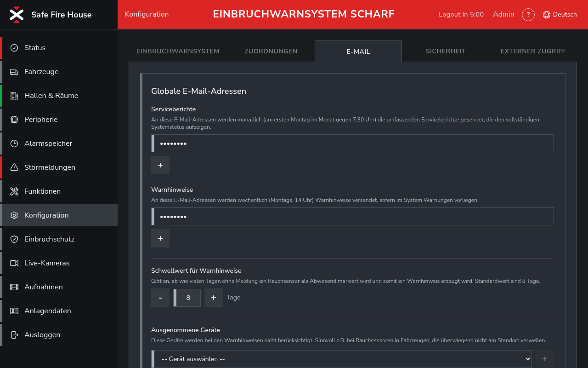
Task: Click the globe language icon
Action: coord(547,15)
